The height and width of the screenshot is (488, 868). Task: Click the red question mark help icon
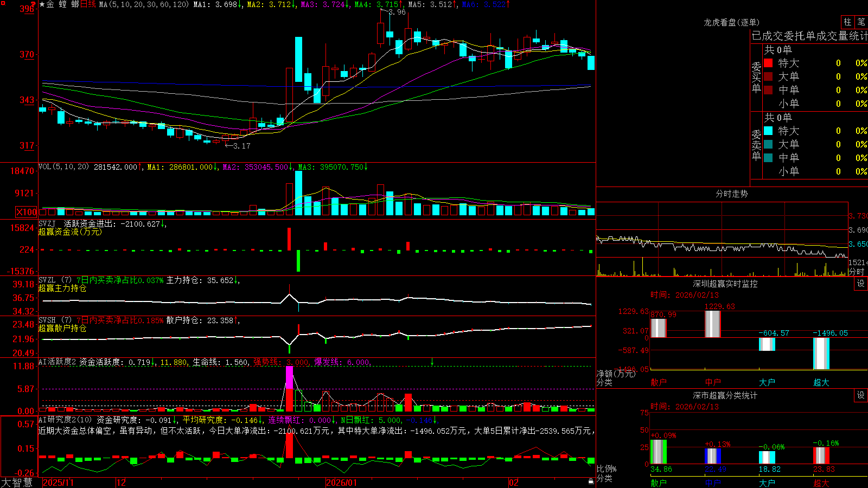[x=33, y=4]
